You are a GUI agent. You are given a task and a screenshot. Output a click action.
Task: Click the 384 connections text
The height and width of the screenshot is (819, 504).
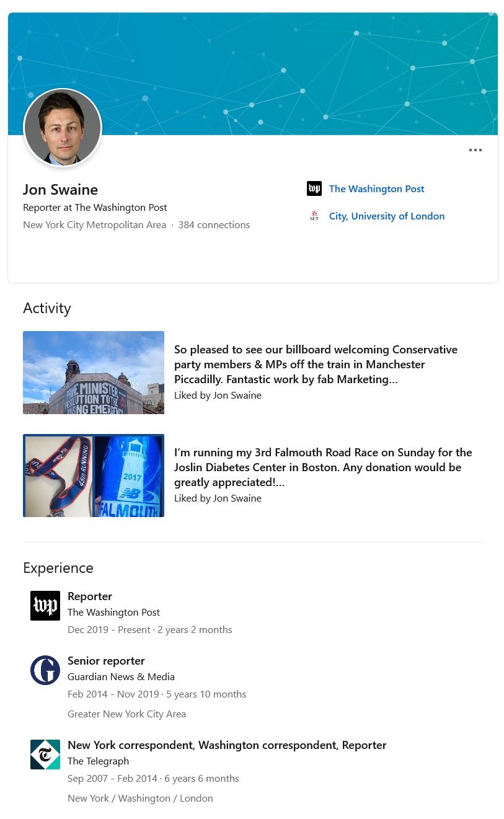tap(214, 225)
